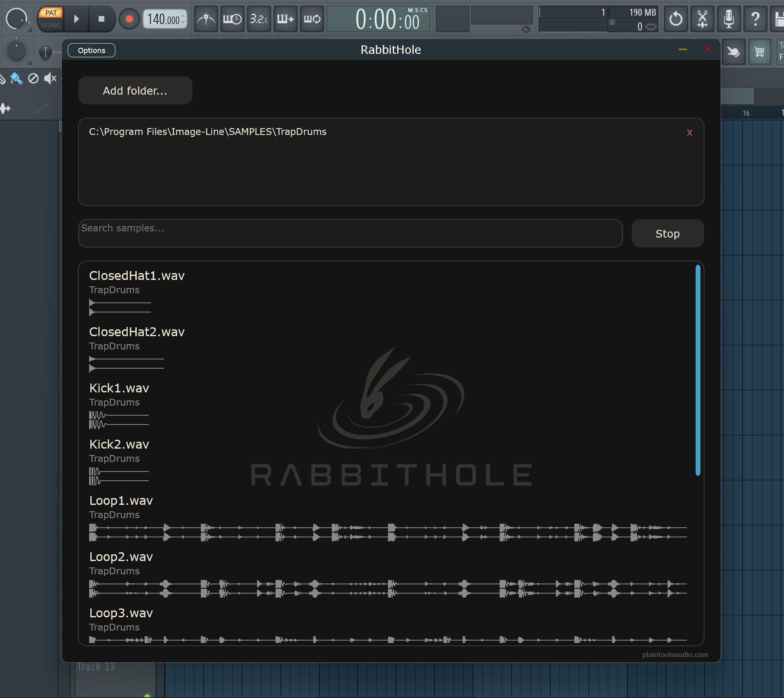Click the Loop2.wav waveform preview
The height and width of the screenshot is (698, 784).
[x=388, y=588]
